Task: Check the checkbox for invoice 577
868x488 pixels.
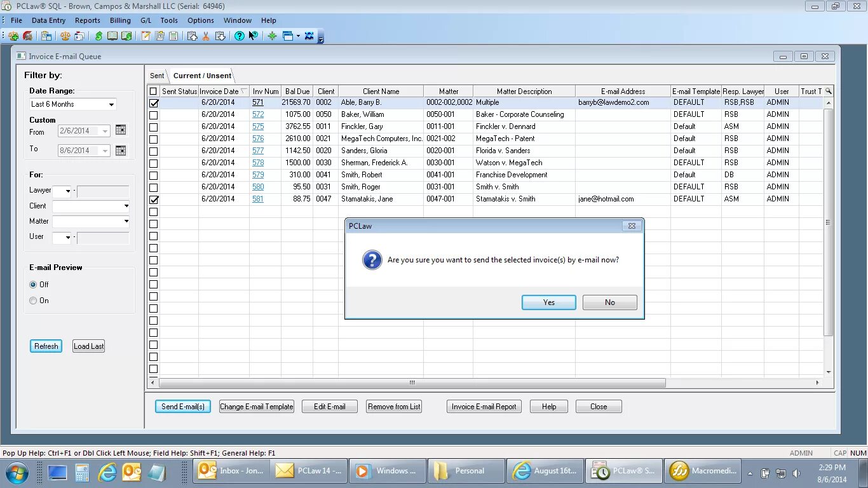Action: (x=153, y=151)
